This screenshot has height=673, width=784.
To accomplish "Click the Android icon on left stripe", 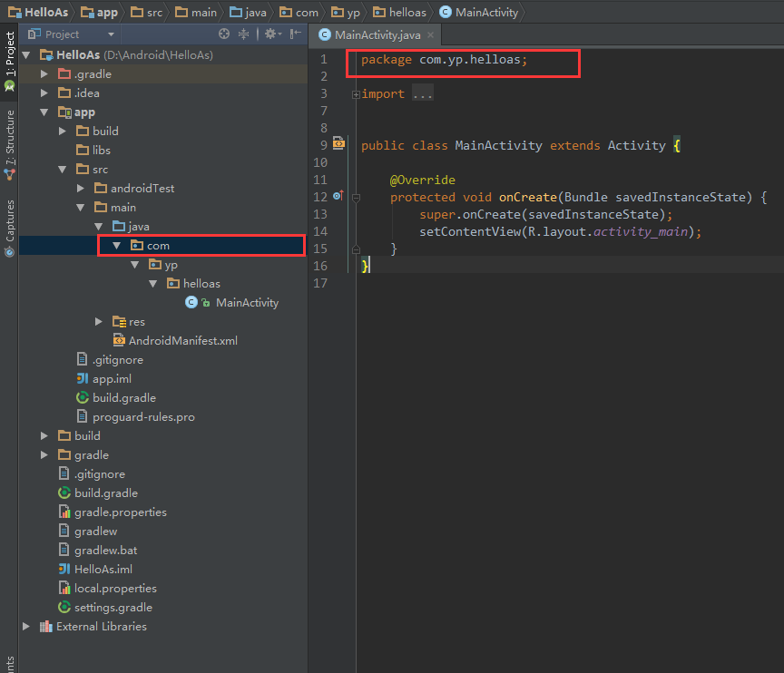I will tap(9, 86).
